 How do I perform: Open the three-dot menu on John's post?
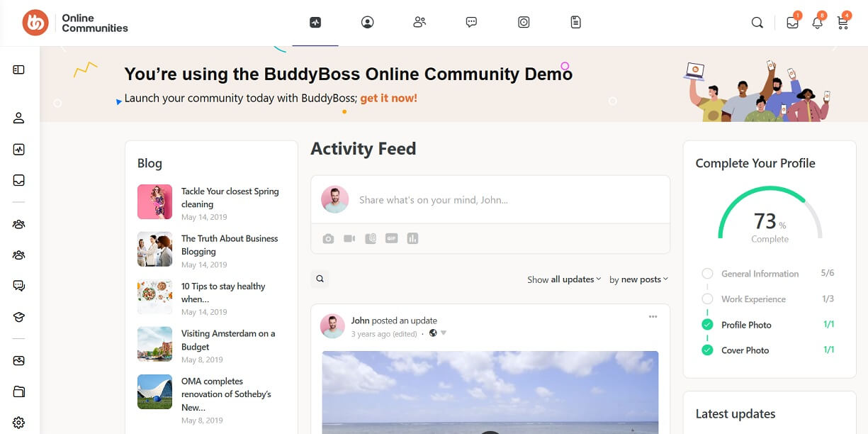tap(653, 317)
